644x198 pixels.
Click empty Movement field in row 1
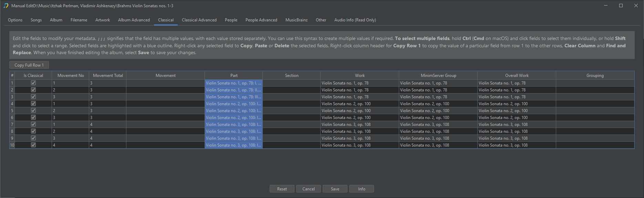coord(166,83)
